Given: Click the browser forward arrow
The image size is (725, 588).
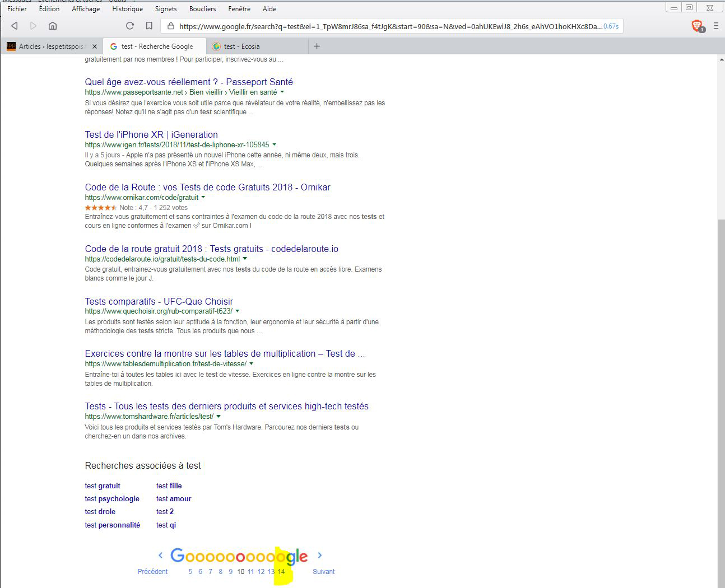Looking at the screenshot, I should point(33,26).
